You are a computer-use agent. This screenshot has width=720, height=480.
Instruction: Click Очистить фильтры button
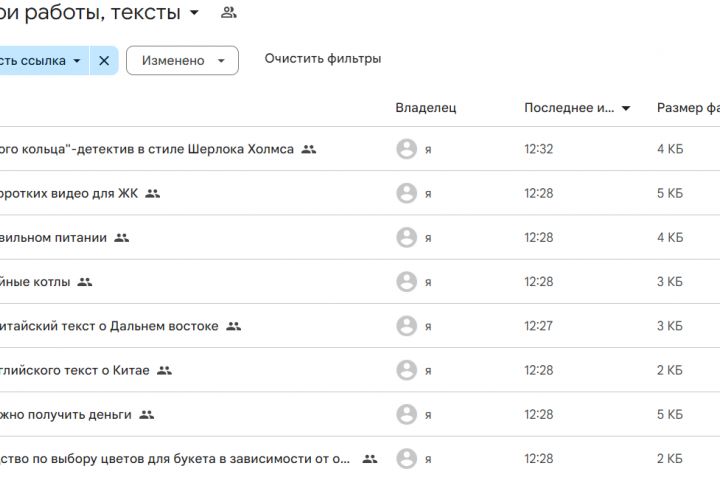(322, 59)
